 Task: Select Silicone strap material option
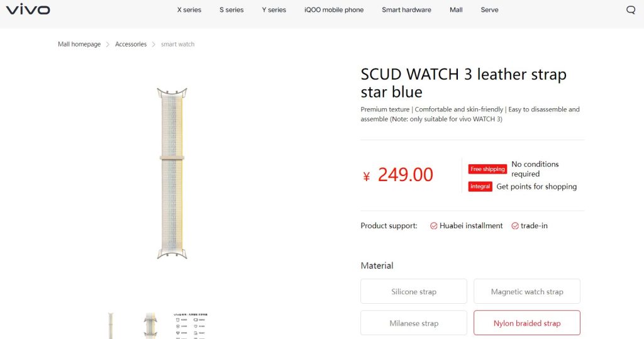coord(414,291)
